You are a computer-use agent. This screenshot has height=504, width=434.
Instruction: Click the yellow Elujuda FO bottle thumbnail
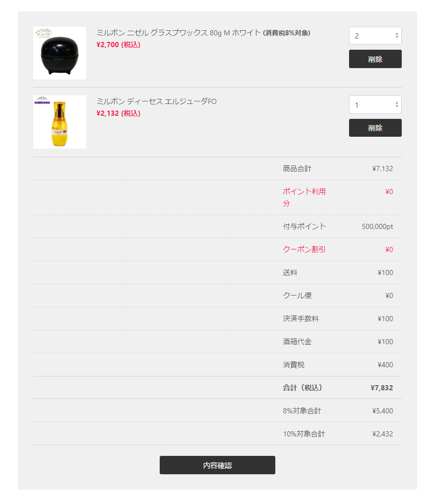click(x=59, y=122)
